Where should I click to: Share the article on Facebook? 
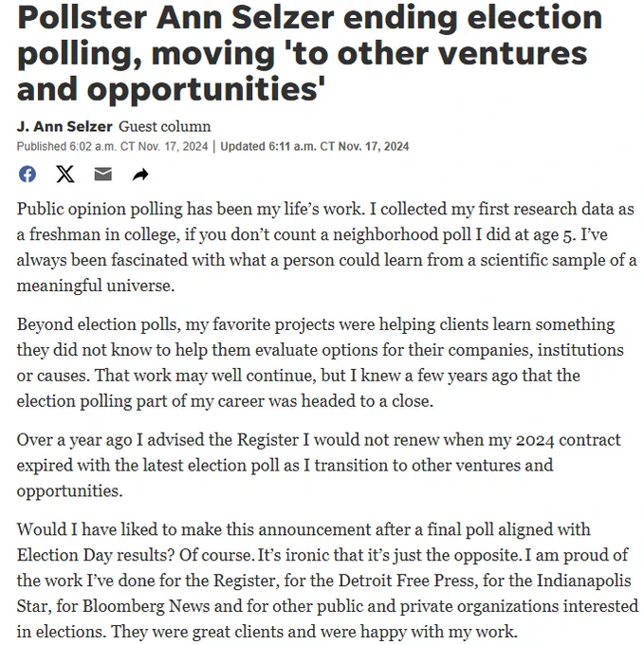[28, 175]
